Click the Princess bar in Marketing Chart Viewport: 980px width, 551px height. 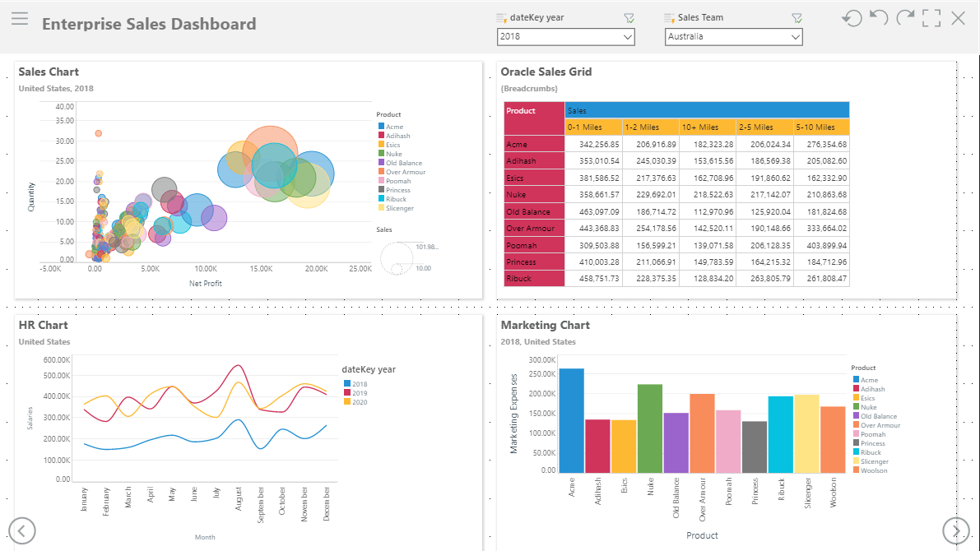pyautogui.click(x=755, y=447)
